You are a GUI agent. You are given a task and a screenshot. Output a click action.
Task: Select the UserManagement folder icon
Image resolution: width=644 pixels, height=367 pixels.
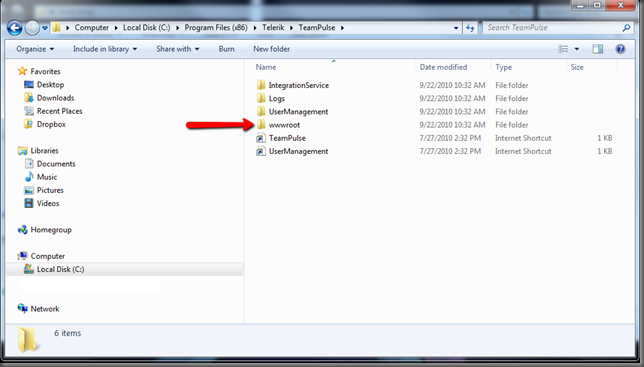(x=261, y=111)
